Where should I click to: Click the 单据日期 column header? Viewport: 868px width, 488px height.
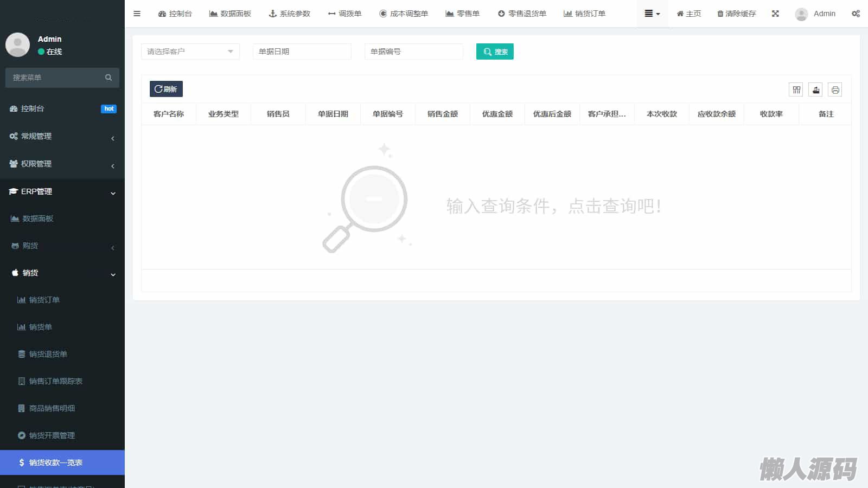(x=333, y=114)
